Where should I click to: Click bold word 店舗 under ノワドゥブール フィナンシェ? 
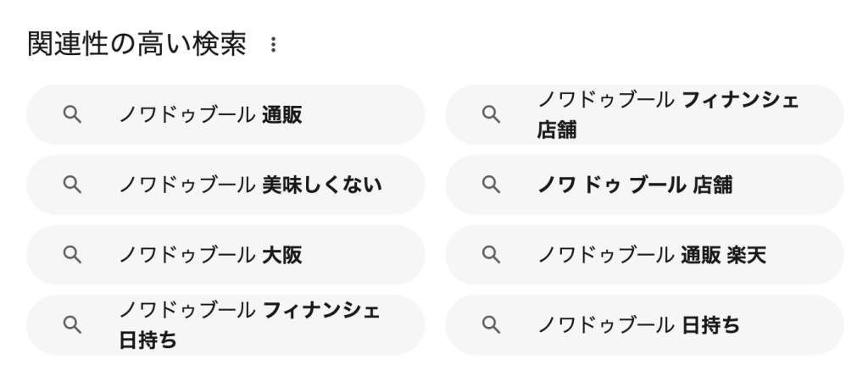point(559,132)
